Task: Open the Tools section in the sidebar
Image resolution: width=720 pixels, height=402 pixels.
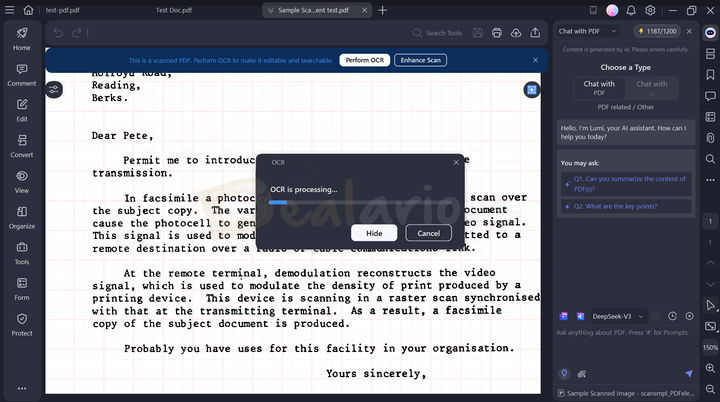Action: (x=22, y=253)
